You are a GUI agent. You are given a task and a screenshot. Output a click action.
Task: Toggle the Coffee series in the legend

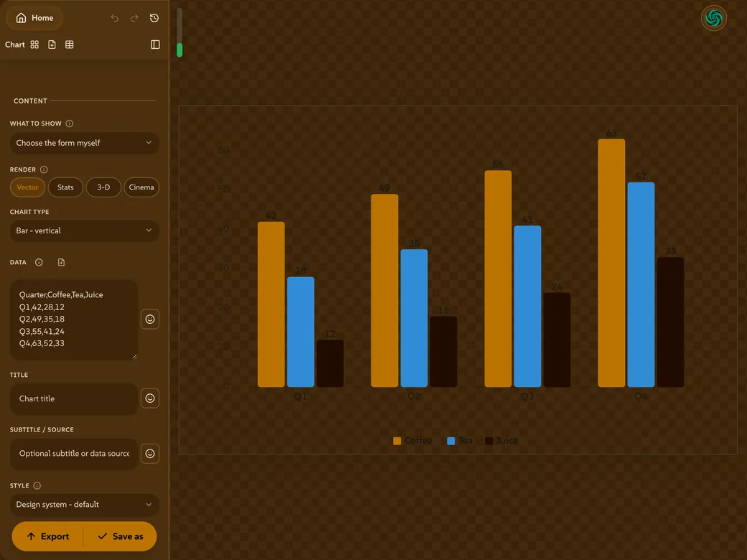click(412, 441)
